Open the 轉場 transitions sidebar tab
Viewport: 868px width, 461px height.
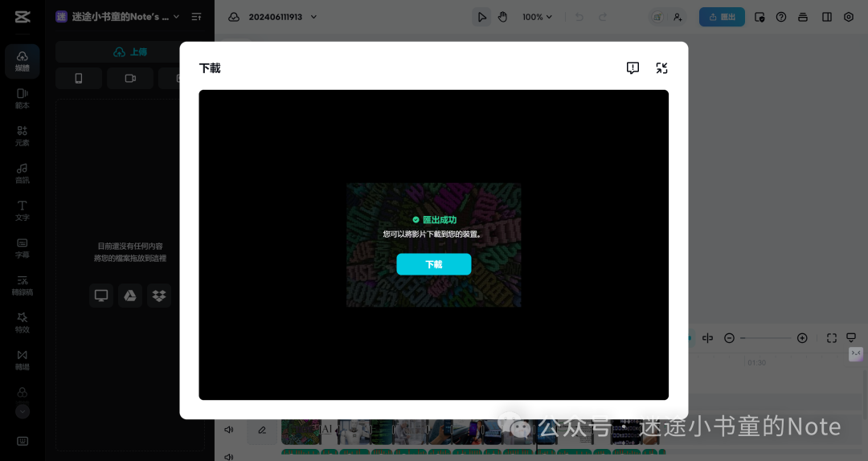tap(23, 360)
